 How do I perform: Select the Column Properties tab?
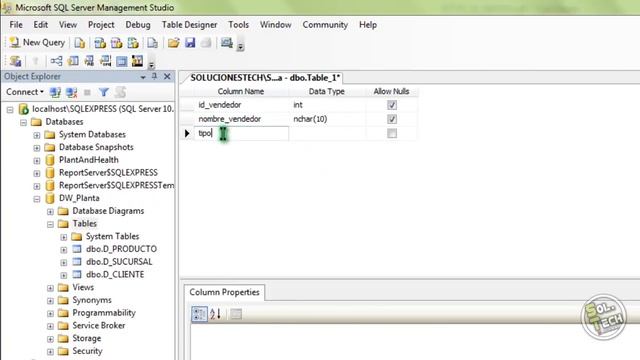pos(224,292)
